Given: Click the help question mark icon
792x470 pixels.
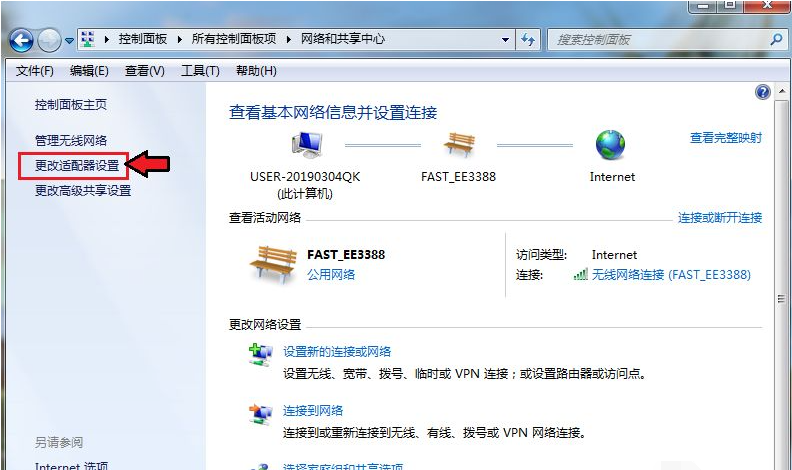Looking at the screenshot, I should 763,92.
